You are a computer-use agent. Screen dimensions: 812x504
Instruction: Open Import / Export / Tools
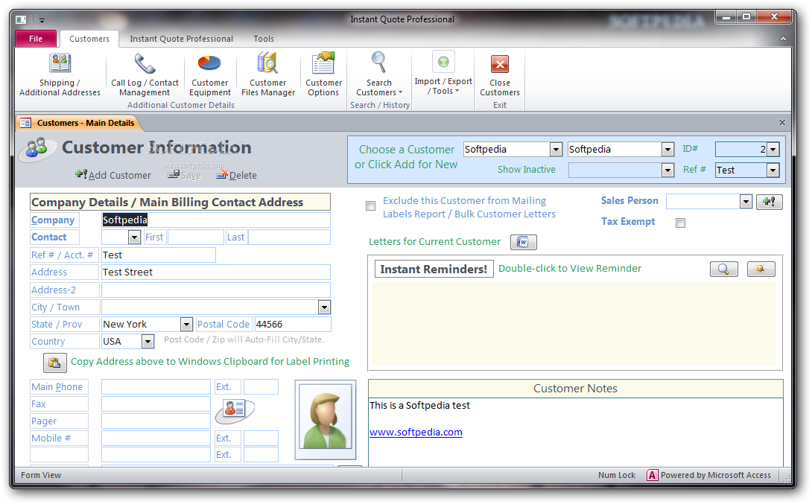coord(443,74)
